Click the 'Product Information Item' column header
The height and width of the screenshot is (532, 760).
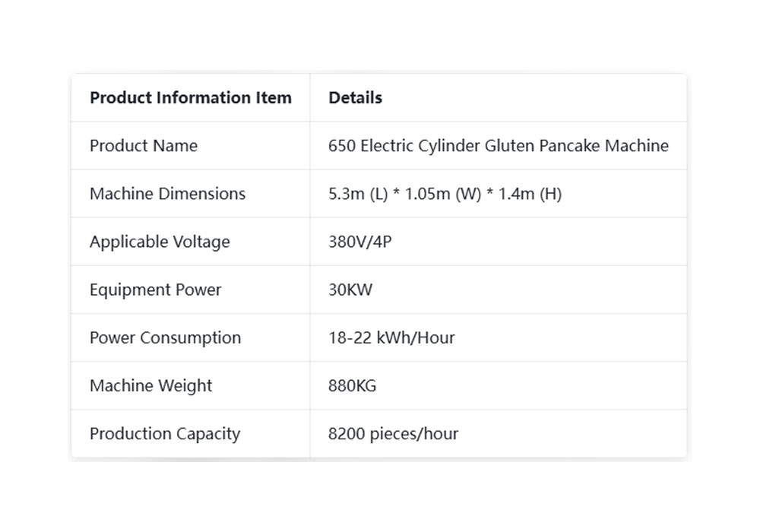pyautogui.click(x=190, y=98)
